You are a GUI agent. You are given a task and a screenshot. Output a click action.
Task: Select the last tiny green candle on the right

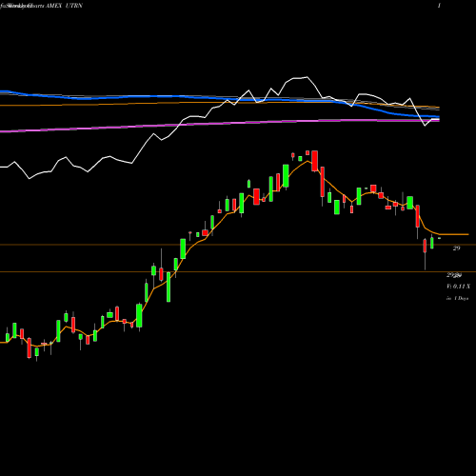click(439, 238)
